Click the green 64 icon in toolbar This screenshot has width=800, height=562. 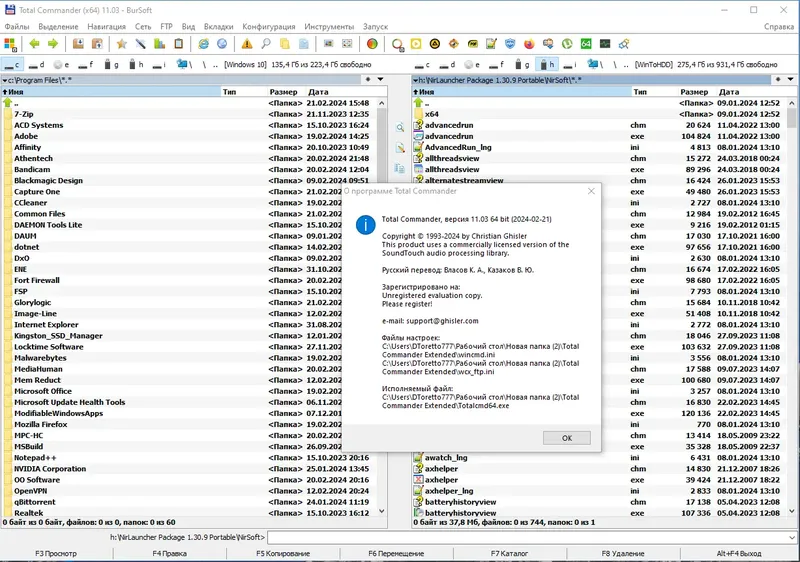tap(586, 44)
